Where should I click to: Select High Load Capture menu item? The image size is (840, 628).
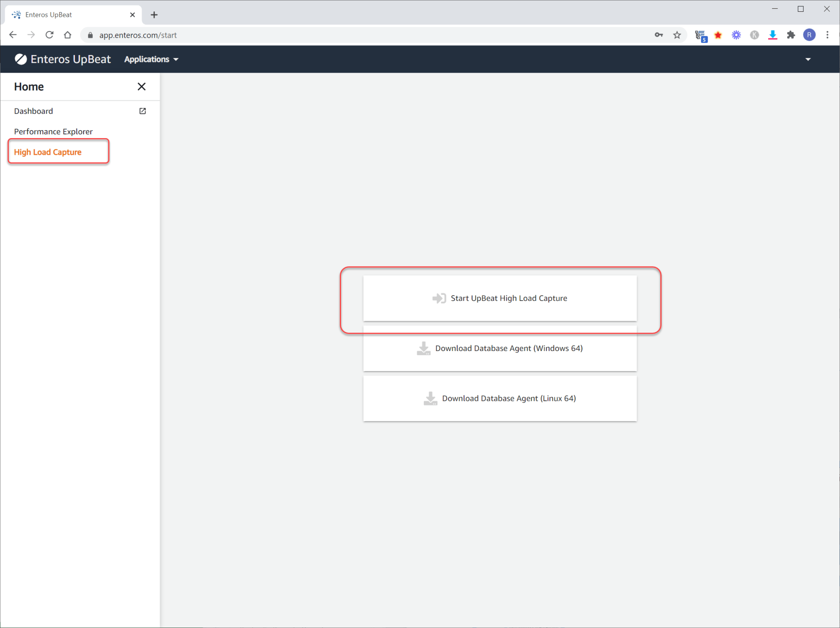pyautogui.click(x=48, y=152)
